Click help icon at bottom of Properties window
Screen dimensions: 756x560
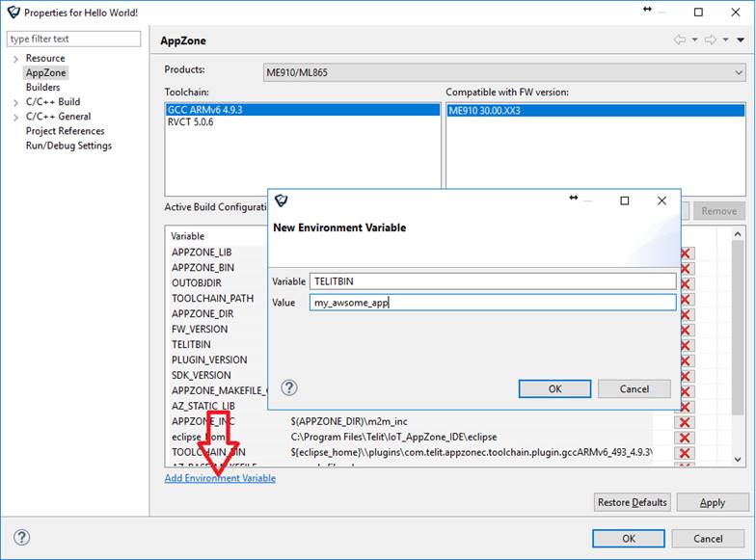(21, 538)
